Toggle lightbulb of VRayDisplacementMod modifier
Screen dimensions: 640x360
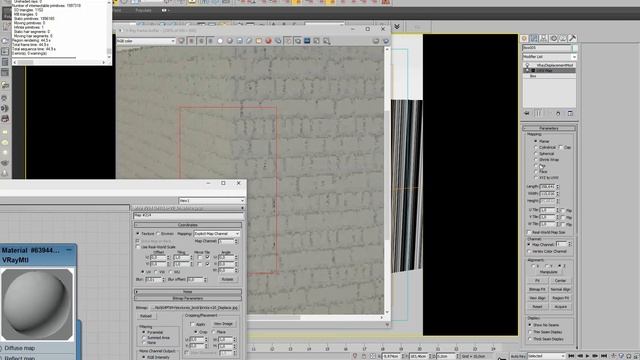click(527, 65)
